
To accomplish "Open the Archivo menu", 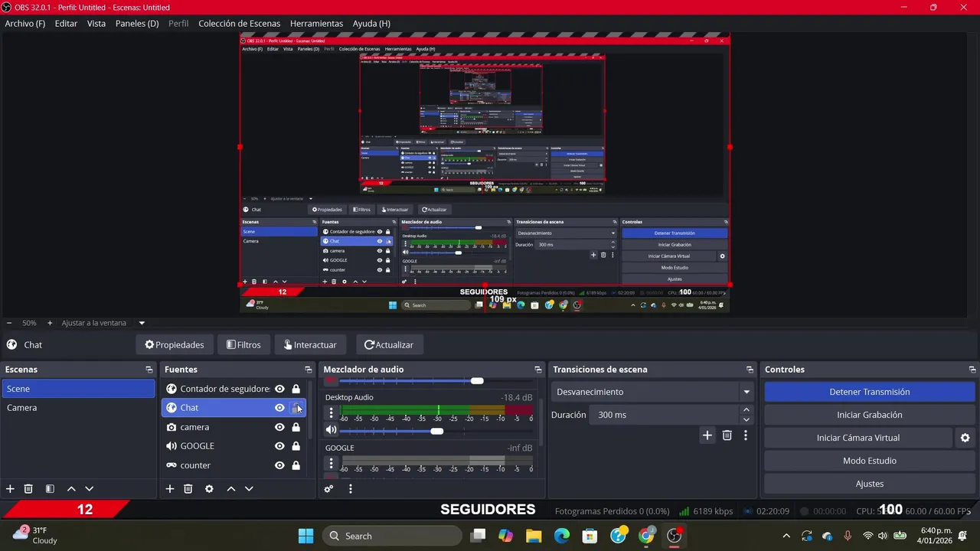I will coord(24,24).
